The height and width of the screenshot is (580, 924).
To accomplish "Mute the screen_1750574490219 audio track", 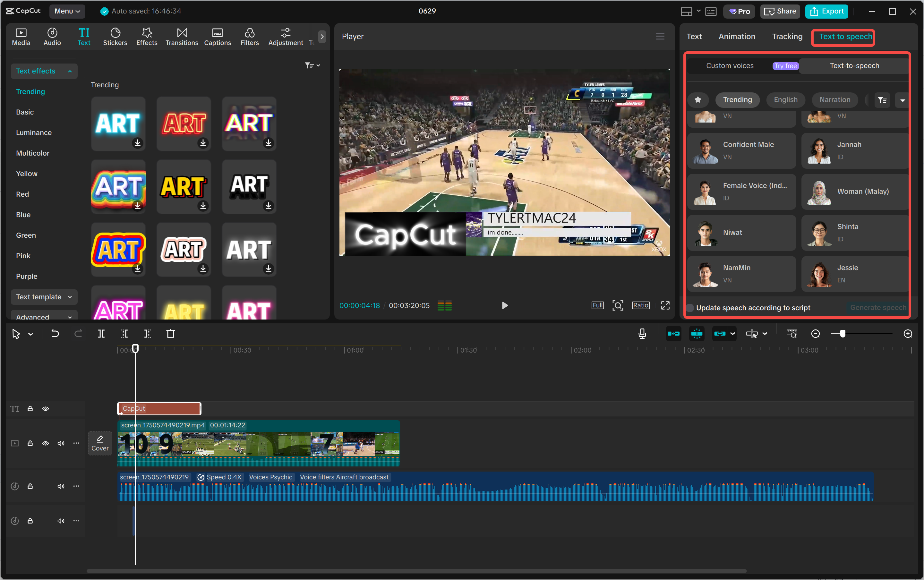I will click(x=61, y=486).
